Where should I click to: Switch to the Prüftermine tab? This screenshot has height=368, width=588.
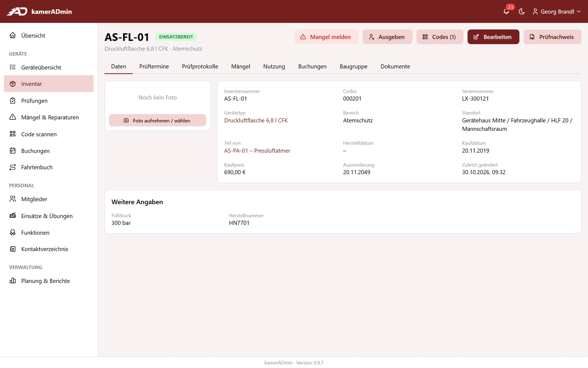[x=154, y=67]
